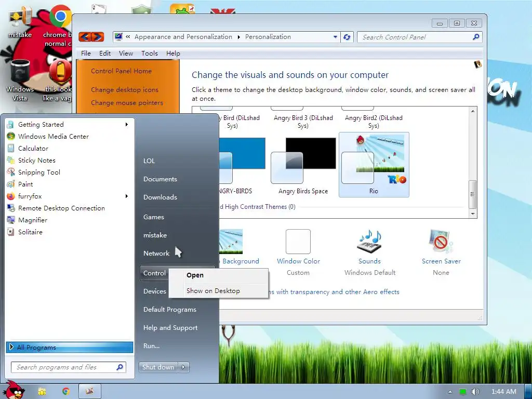Open the File menu
The width and height of the screenshot is (532, 399).
[86, 54]
